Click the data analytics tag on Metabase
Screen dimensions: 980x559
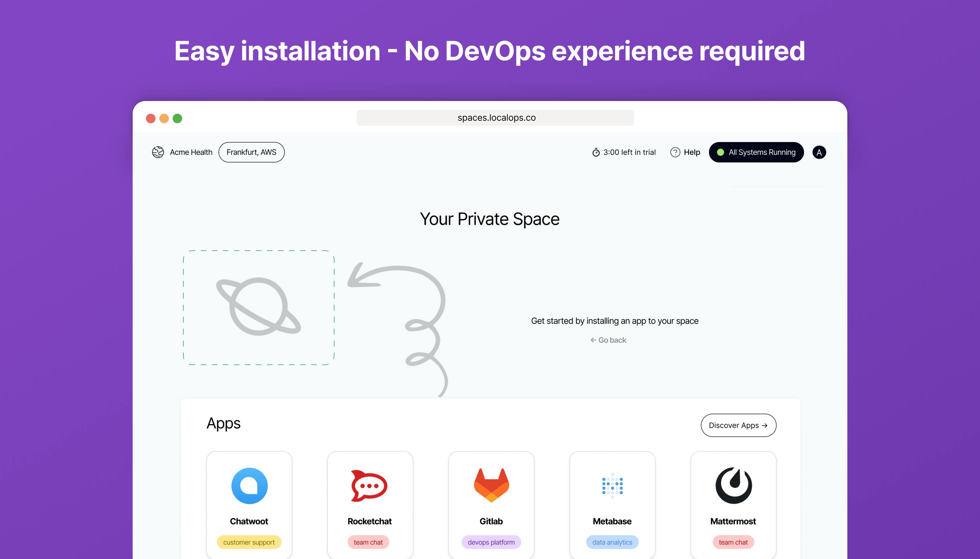point(612,542)
